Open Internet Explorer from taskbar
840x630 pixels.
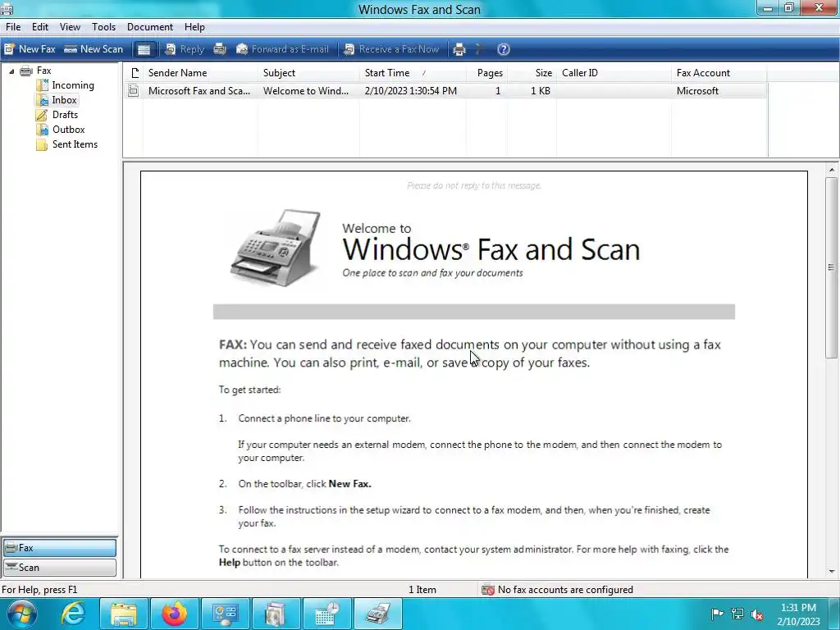73,614
